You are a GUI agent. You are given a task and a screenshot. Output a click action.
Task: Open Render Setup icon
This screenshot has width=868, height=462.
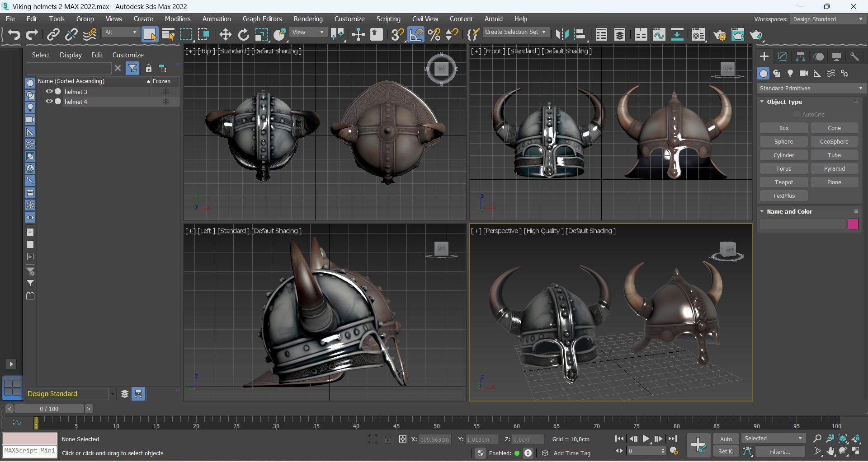click(x=720, y=34)
